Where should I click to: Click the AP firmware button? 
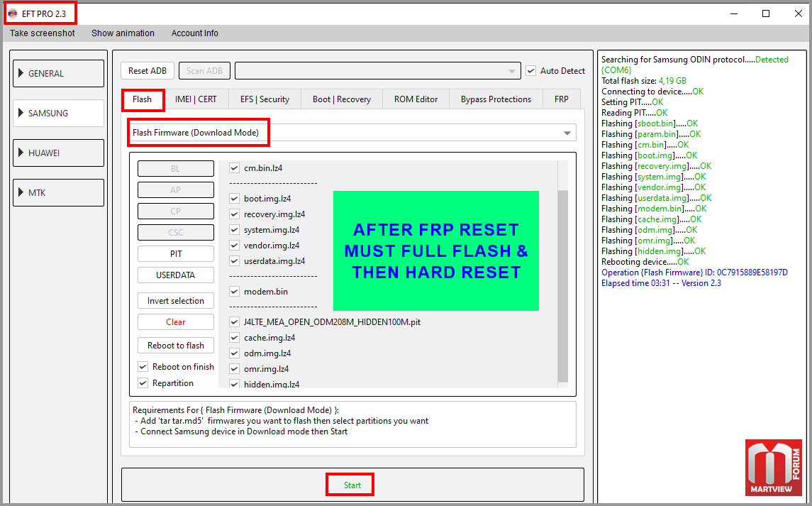click(176, 189)
